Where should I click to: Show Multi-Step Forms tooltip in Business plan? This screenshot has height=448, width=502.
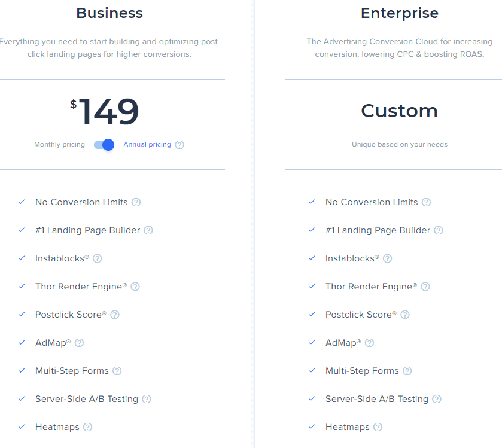117,371
